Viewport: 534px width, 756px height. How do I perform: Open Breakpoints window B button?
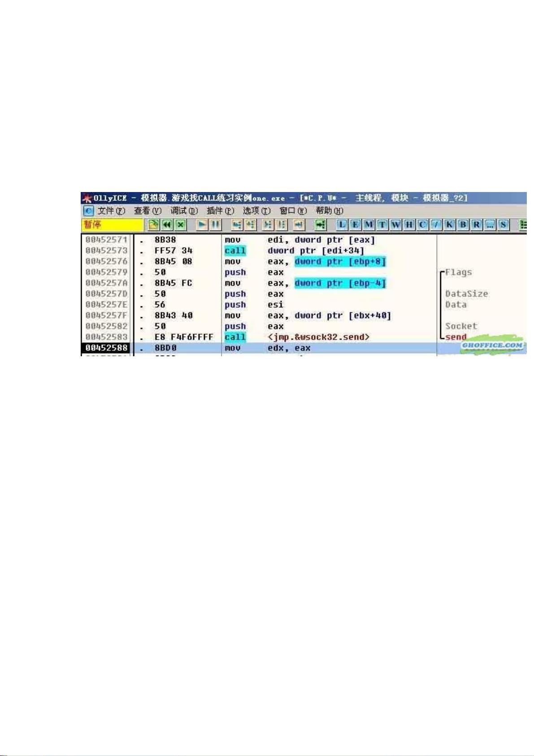(x=463, y=224)
